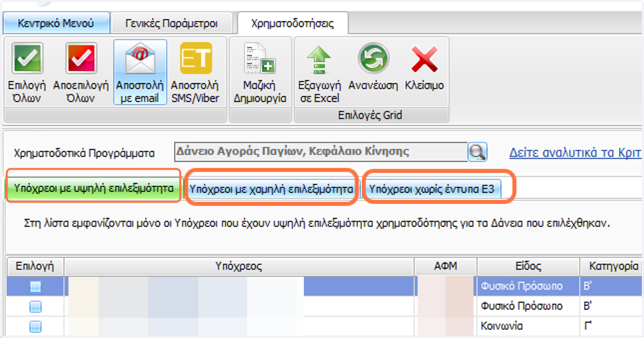
Task: Show Υπόχρεοι με υψηλή επιλεξιμότητα tab
Action: (x=94, y=189)
